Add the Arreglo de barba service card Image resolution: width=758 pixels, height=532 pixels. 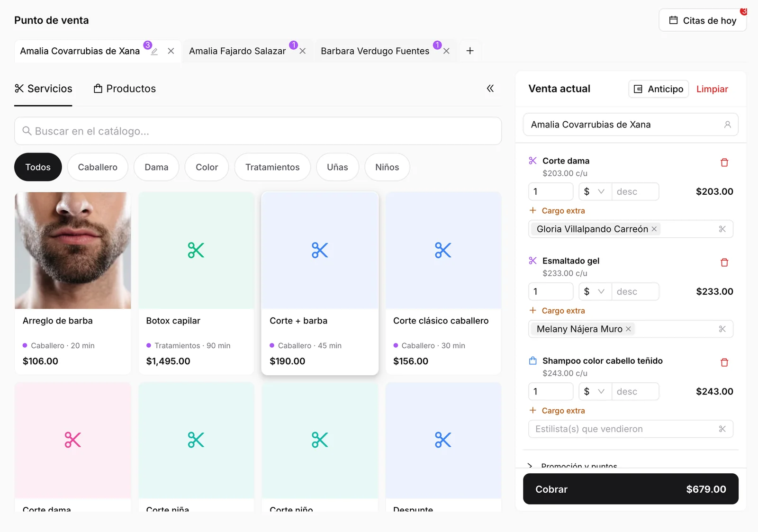point(73,283)
